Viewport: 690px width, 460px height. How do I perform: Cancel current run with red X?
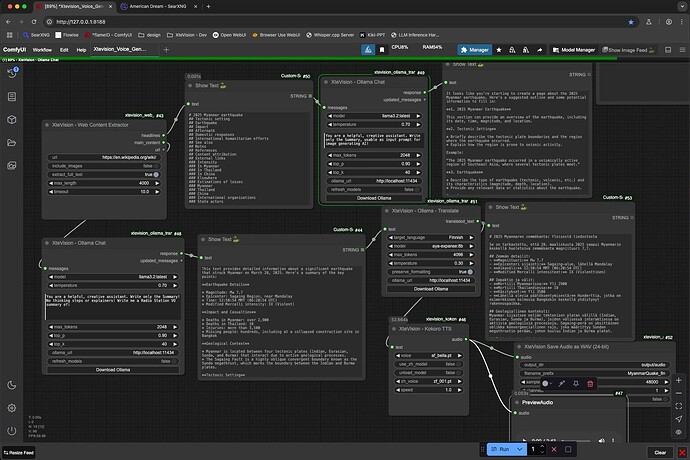554,449
